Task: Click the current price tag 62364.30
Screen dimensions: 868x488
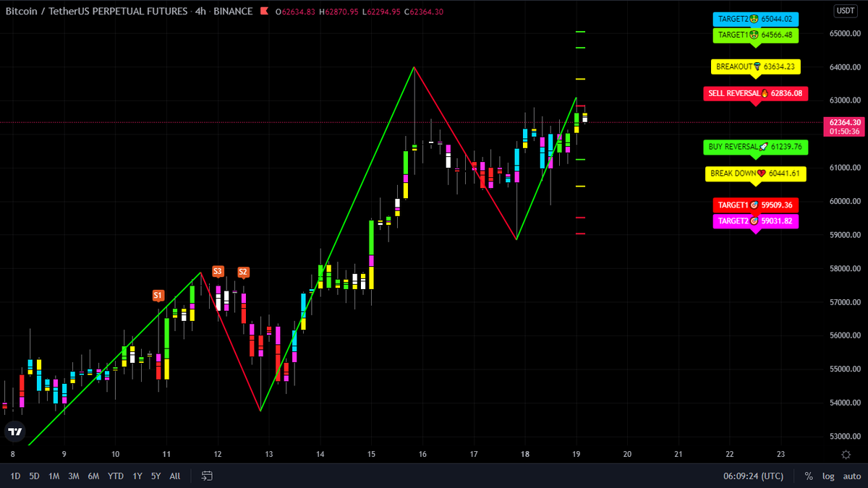Action: [x=845, y=127]
